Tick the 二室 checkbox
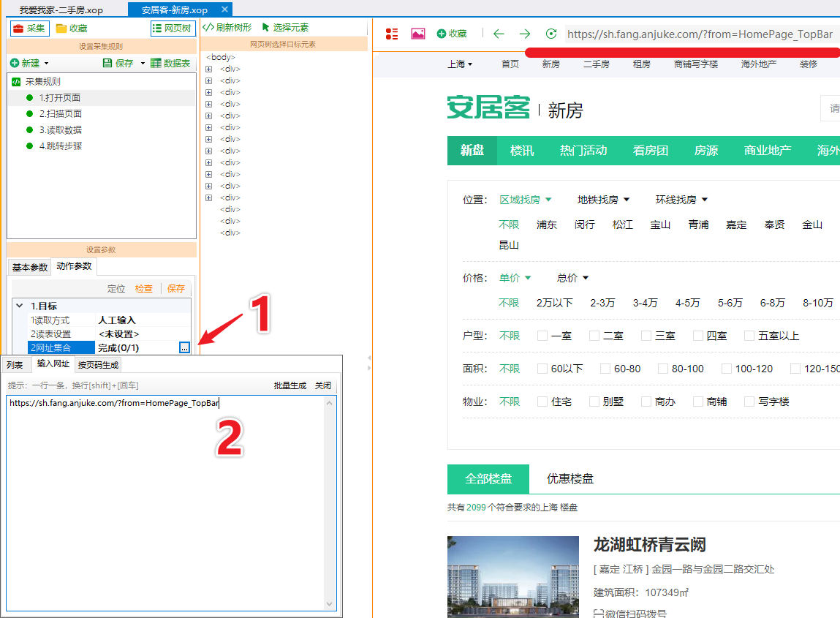 tap(594, 336)
